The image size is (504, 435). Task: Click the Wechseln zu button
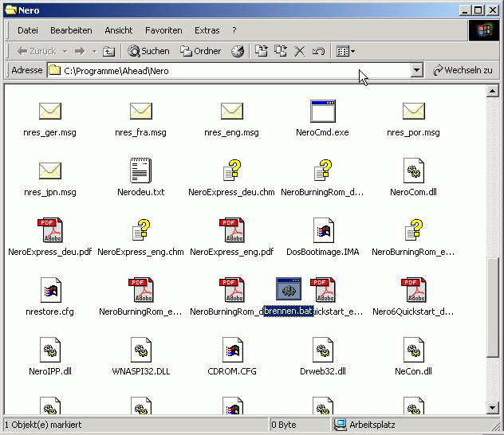[x=463, y=70]
